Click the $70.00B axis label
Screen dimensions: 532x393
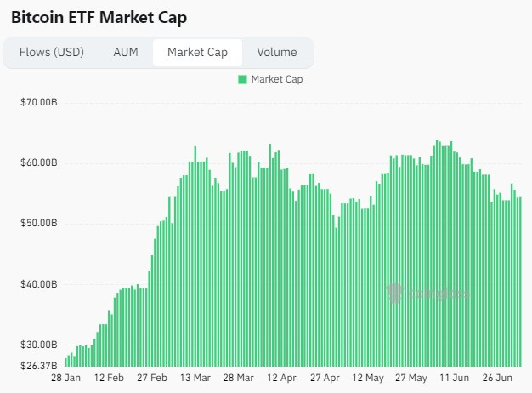pos(39,102)
